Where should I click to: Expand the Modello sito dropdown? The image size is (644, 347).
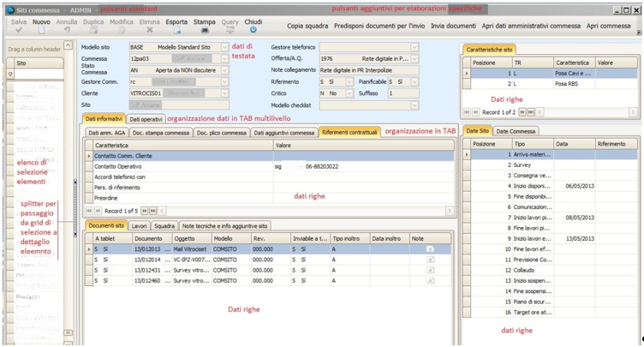tap(225, 46)
